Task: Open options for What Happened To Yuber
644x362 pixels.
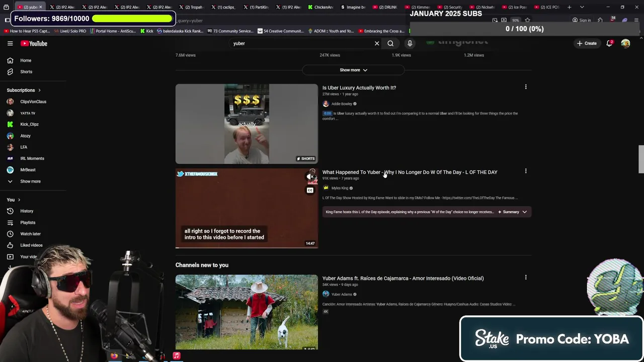Action: click(526, 171)
